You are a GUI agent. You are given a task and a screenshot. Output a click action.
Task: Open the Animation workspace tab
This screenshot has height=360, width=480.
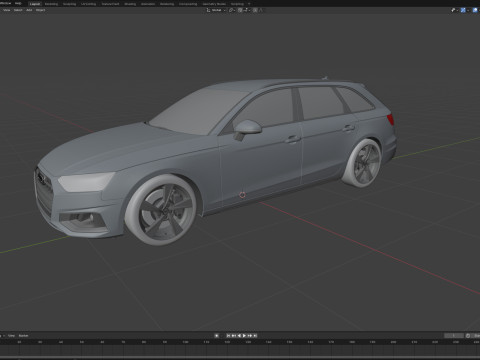(148, 4)
